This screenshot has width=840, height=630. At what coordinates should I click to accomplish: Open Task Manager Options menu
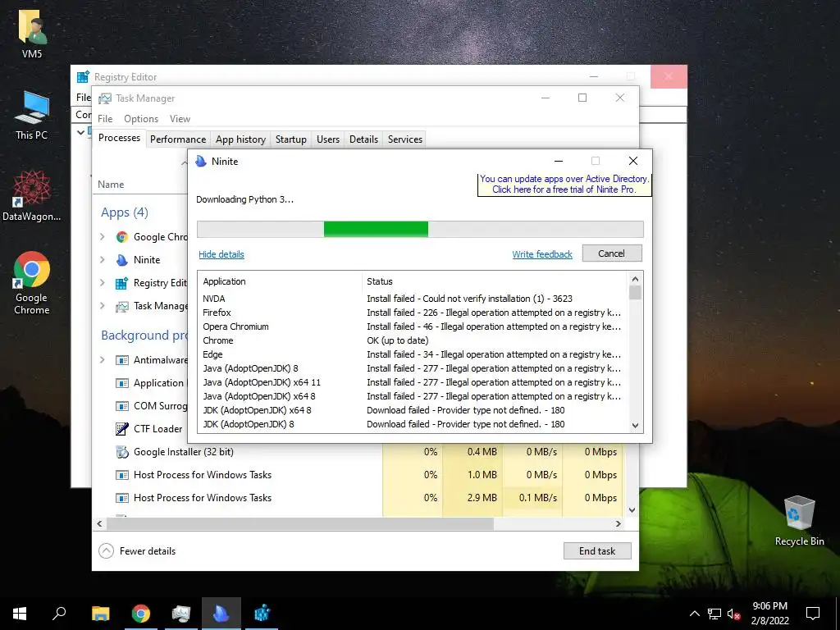pyautogui.click(x=141, y=119)
